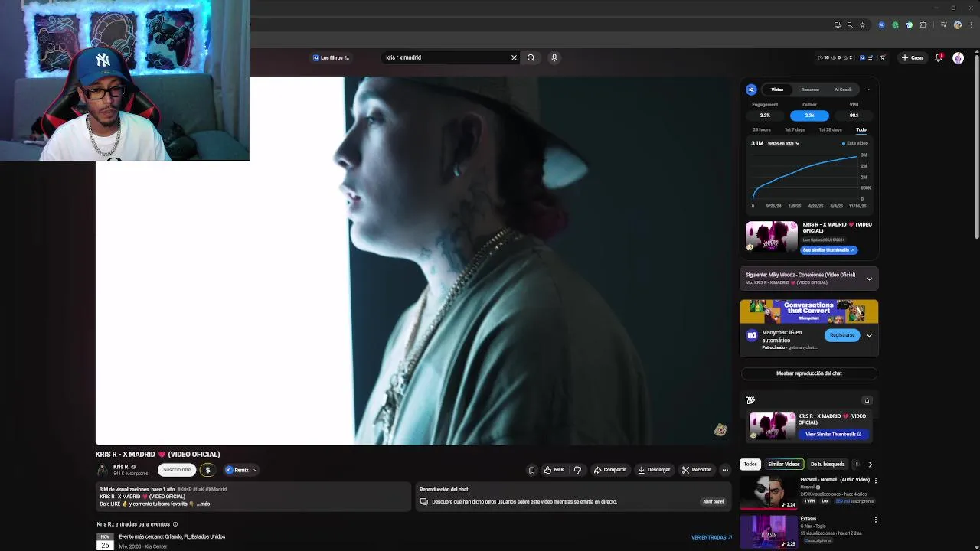This screenshot has width=980, height=551.
Task: Select the De tu búsqueda chip
Action: point(828,464)
